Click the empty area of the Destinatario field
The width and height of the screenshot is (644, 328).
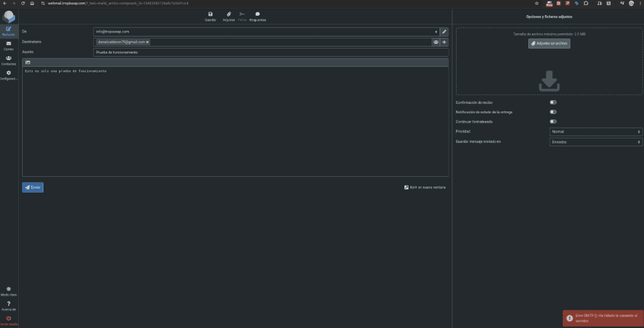coord(291,42)
